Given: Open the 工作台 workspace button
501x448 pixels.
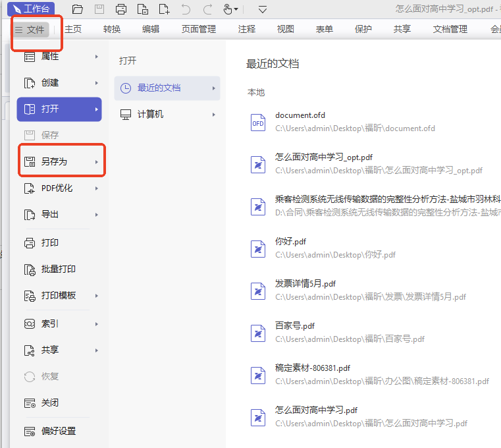Looking at the screenshot, I should (31, 9).
